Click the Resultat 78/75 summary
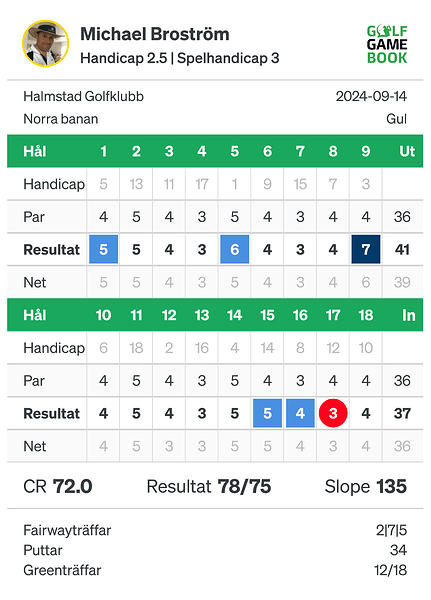The width and height of the screenshot is (431, 600). 209,487
